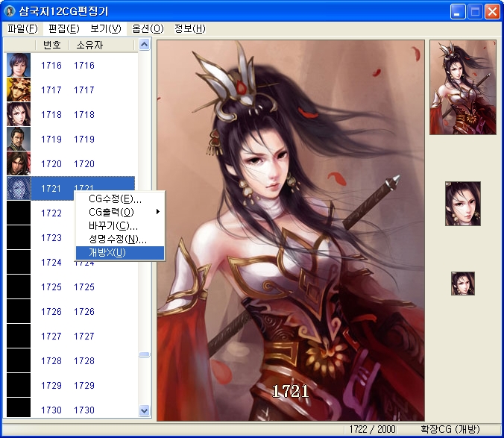Select 개방X(U) in context menu
The width and height of the screenshot is (504, 438).
click(120, 253)
